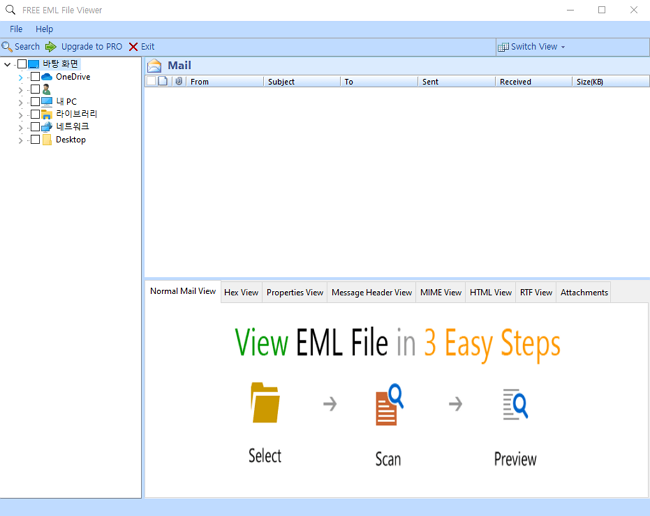Image resolution: width=650 pixels, height=516 pixels.
Task: Switch to the Attachments tab
Action: point(584,293)
